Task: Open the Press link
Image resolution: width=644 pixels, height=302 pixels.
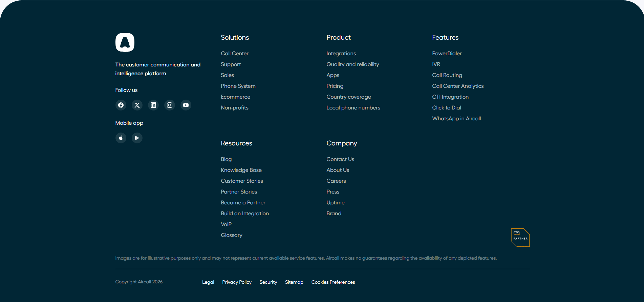Action: click(333, 192)
